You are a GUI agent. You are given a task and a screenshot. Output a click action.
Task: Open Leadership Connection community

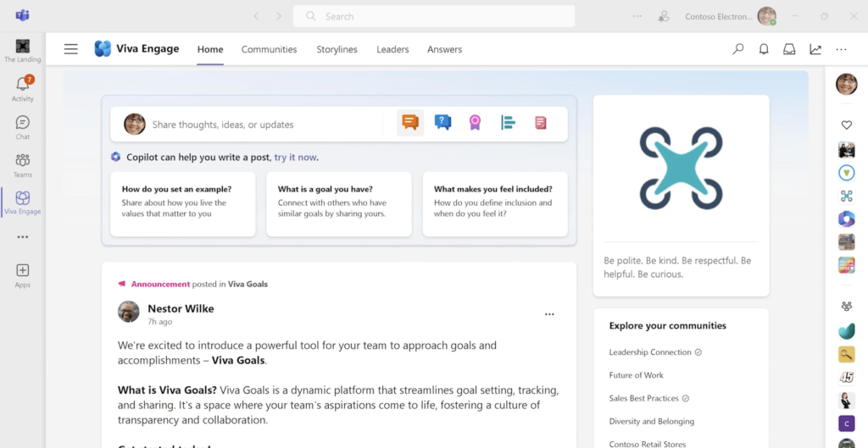click(x=650, y=352)
